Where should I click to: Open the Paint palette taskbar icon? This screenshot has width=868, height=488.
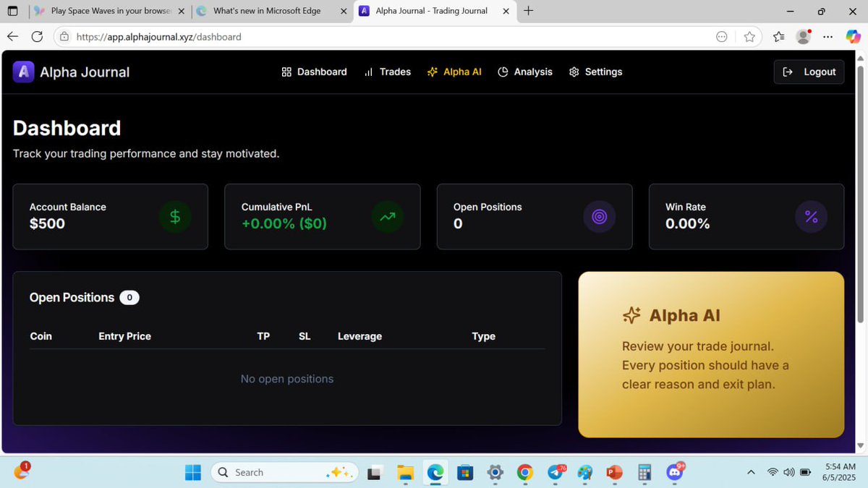(x=585, y=473)
